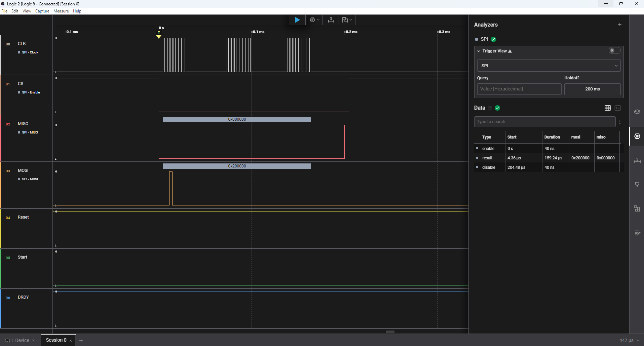Click the MOSI 0x200000 decoded frame bubble
Image resolution: width=644 pixels, height=346 pixels.
coord(237,166)
